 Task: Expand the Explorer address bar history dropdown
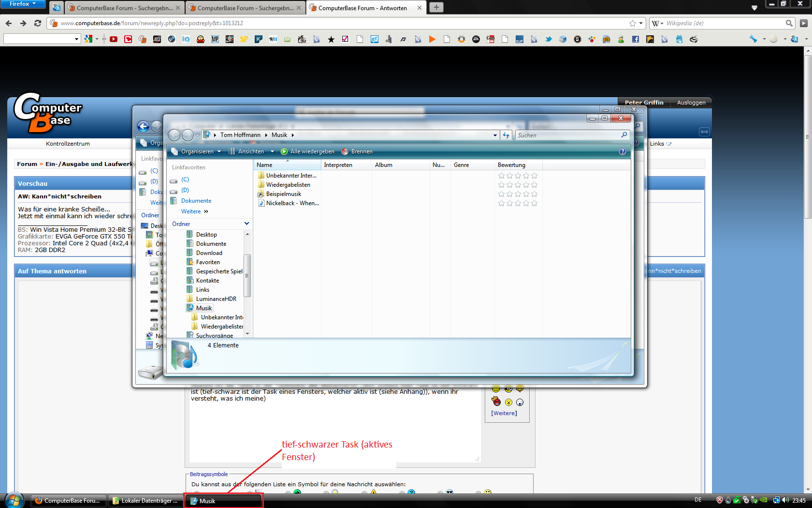pos(495,135)
